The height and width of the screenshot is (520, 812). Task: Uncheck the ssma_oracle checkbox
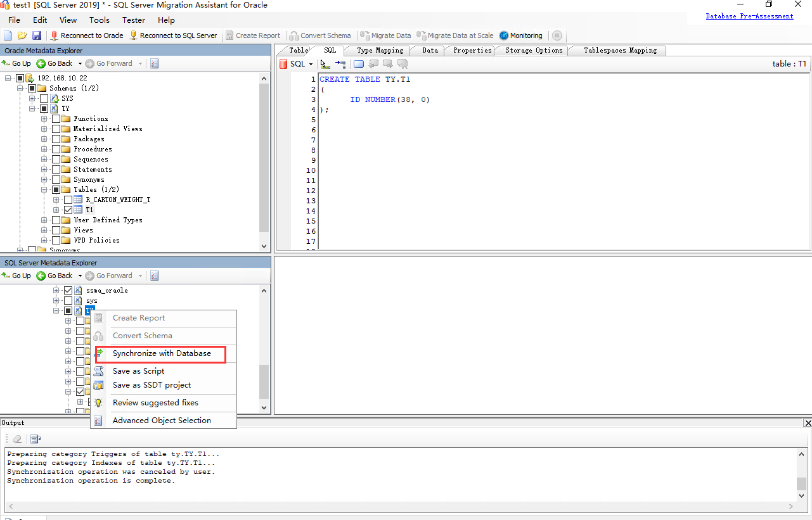[x=68, y=290]
